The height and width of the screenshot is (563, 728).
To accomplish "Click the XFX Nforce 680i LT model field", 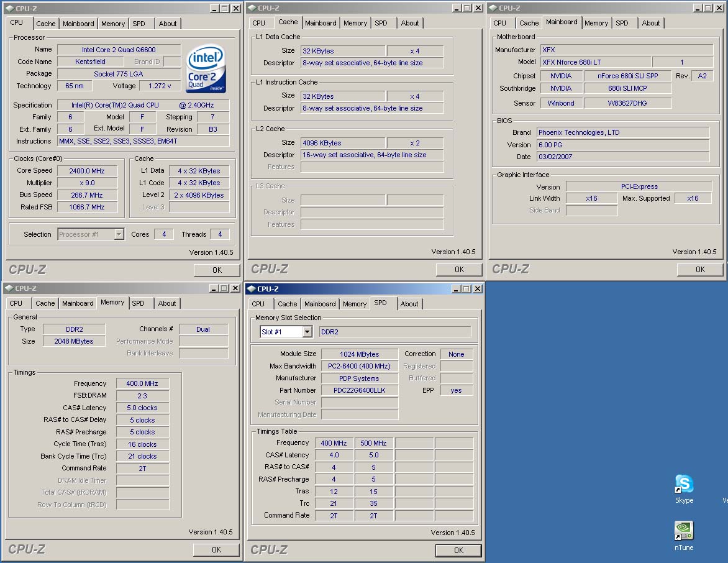I will [595, 62].
